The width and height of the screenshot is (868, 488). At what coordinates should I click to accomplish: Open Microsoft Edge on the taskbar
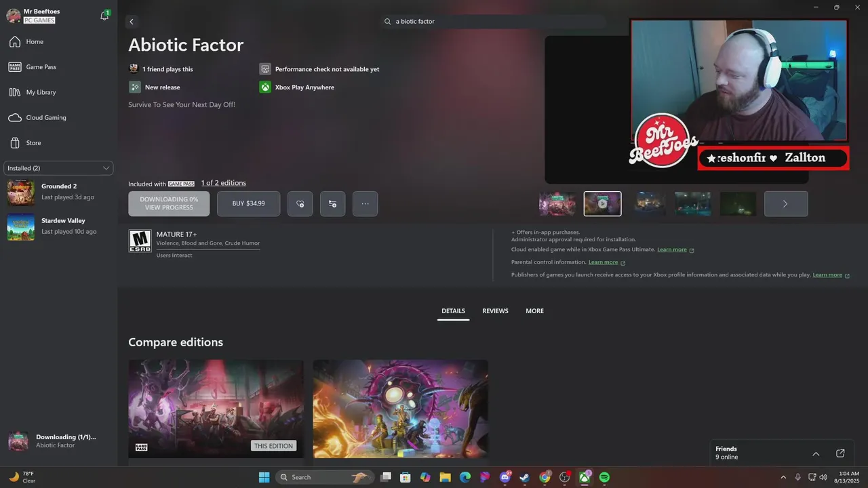[465, 477]
